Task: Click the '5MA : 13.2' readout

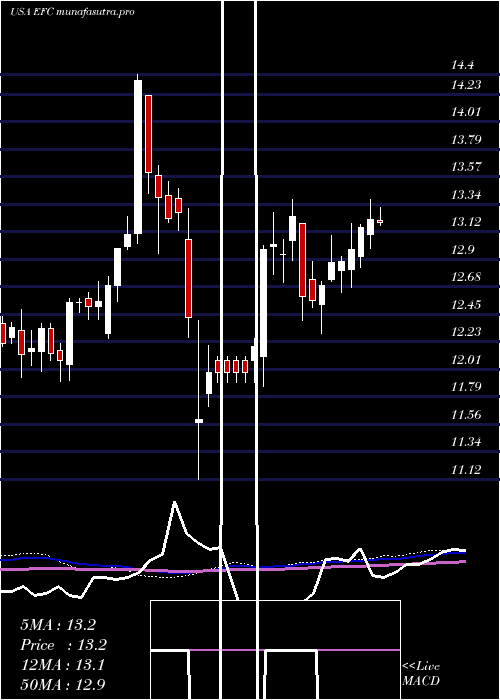Action: pyautogui.click(x=58, y=625)
